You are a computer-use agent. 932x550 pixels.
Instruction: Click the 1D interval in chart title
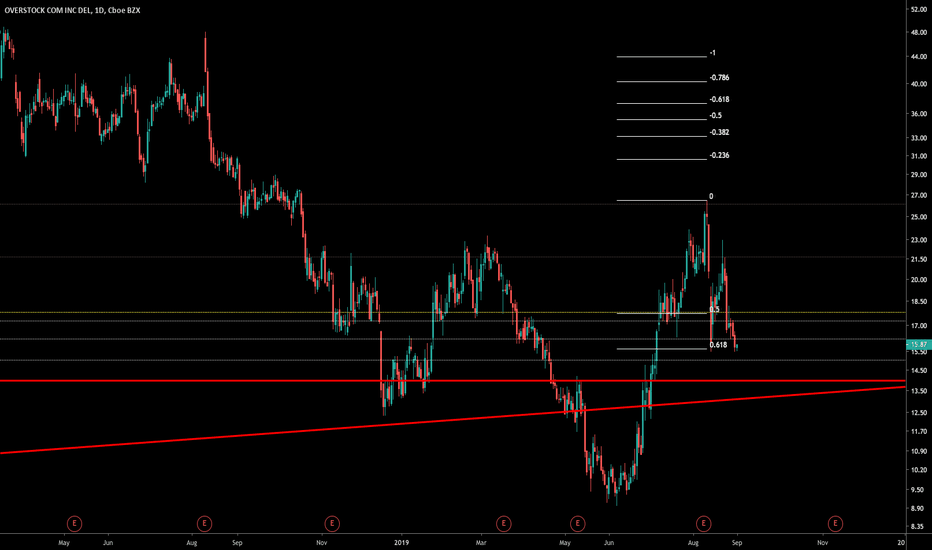click(99, 10)
